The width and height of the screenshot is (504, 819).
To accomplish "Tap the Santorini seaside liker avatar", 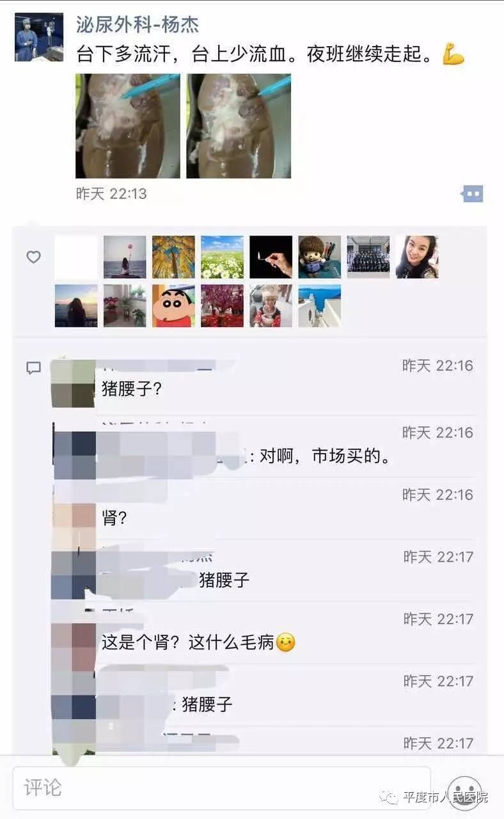I will [x=320, y=306].
